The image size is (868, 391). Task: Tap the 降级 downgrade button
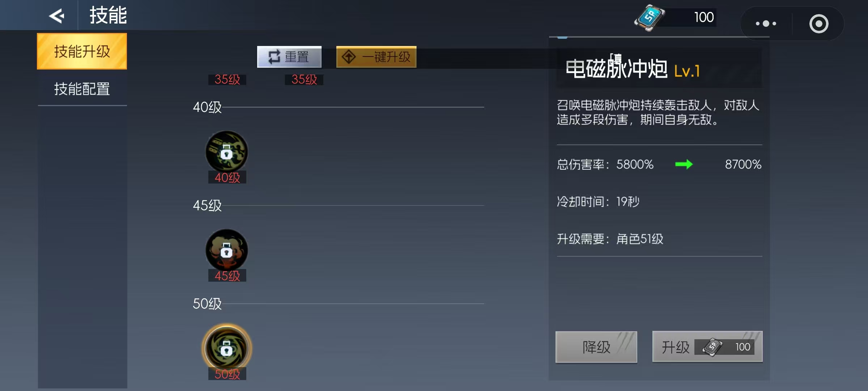(x=596, y=347)
